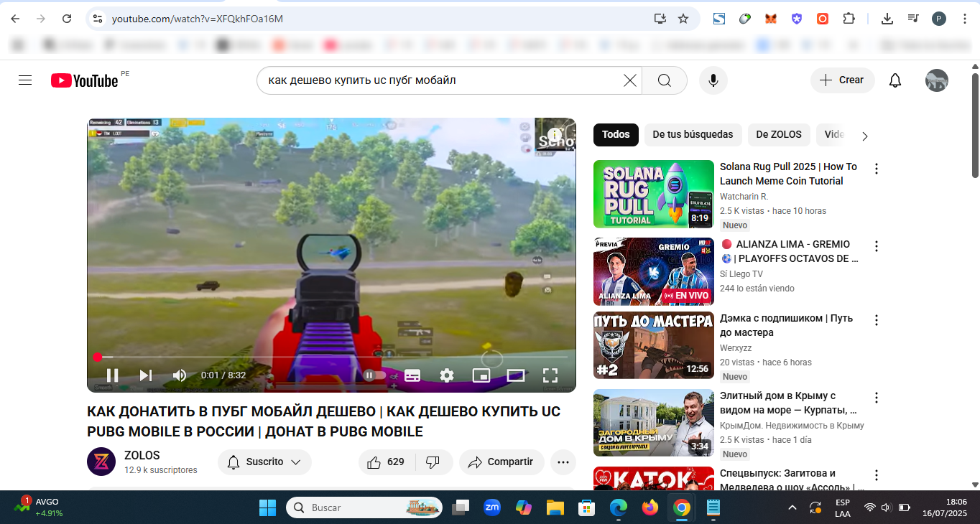This screenshot has height=524, width=980.
Task: Expand the Suscrito subscription dropdown
Action: pyautogui.click(x=264, y=462)
